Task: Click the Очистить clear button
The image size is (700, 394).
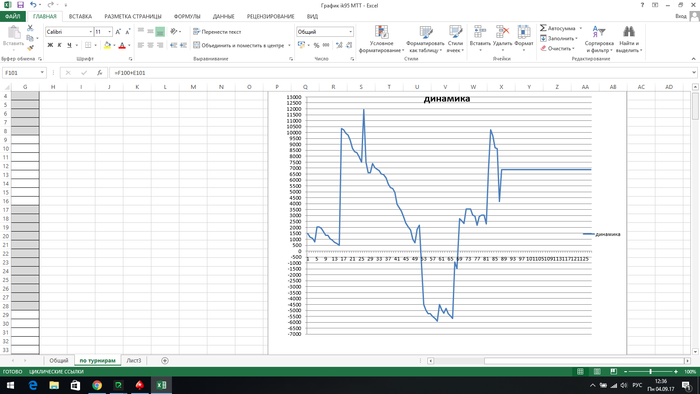Action: (x=558, y=48)
